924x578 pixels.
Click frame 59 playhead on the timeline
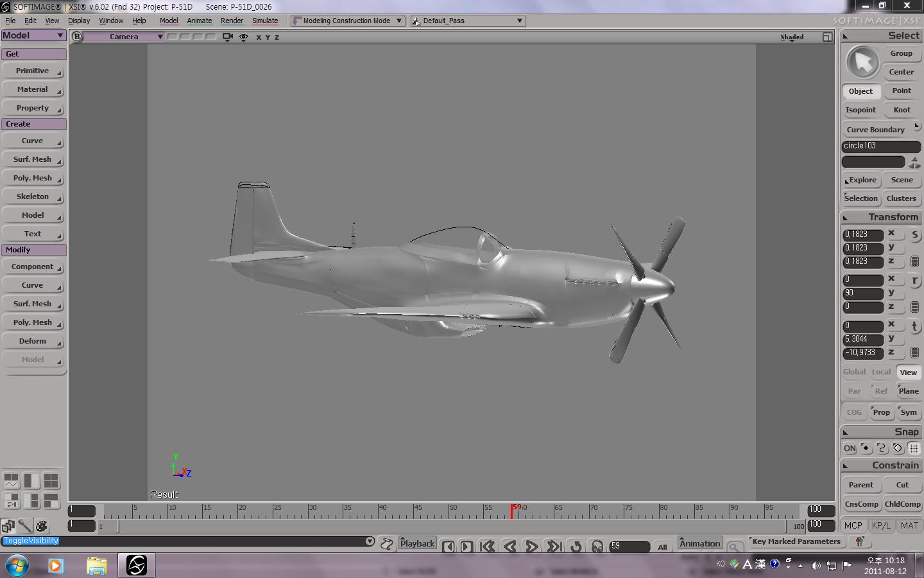512,511
